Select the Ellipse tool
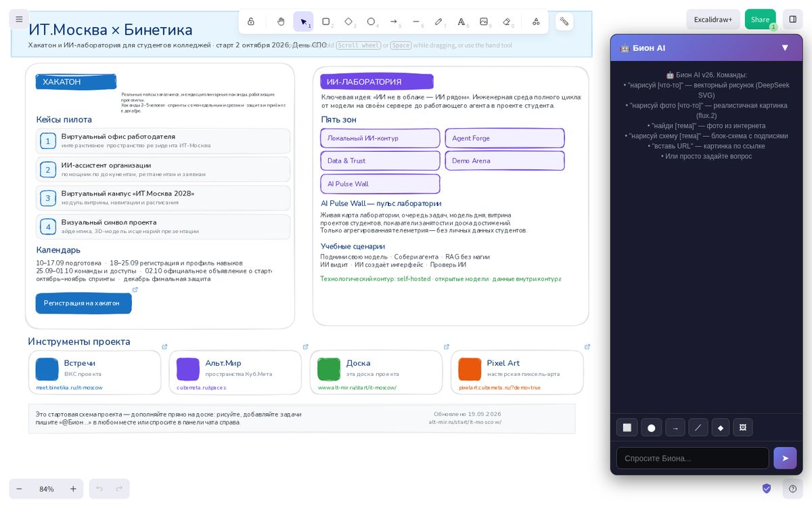 (x=371, y=22)
